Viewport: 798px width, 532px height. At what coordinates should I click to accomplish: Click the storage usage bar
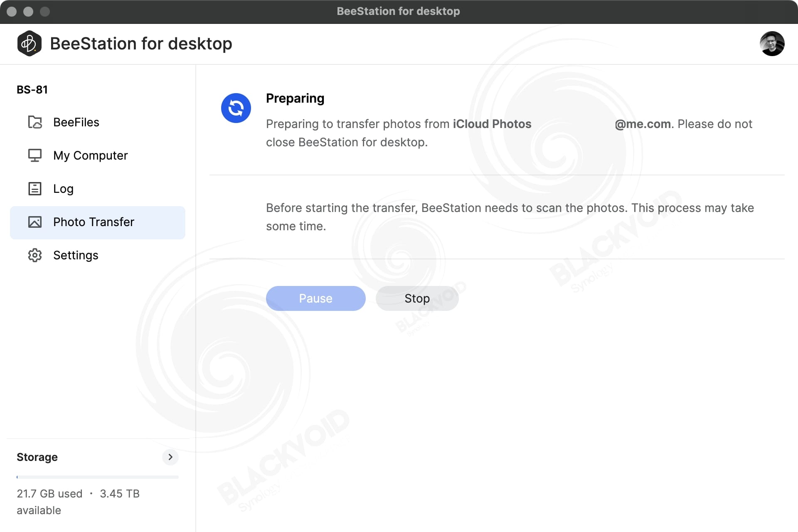pyautogui.click(x=97, y=477)
